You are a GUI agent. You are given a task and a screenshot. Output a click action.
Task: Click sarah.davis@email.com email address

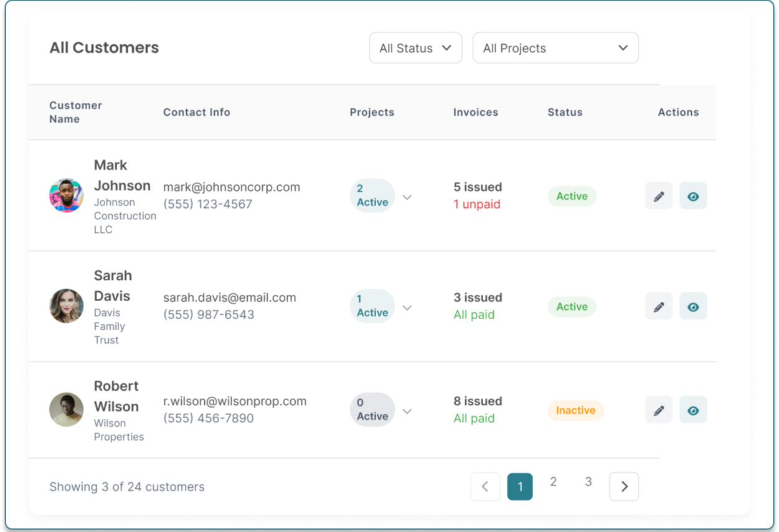(x=229, y=297)
